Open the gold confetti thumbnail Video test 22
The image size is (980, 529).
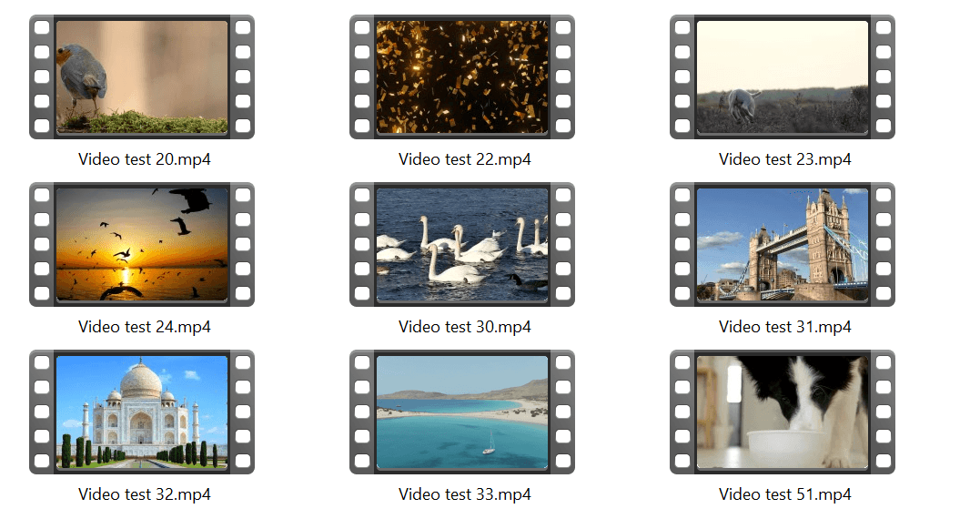click(462, 76)
